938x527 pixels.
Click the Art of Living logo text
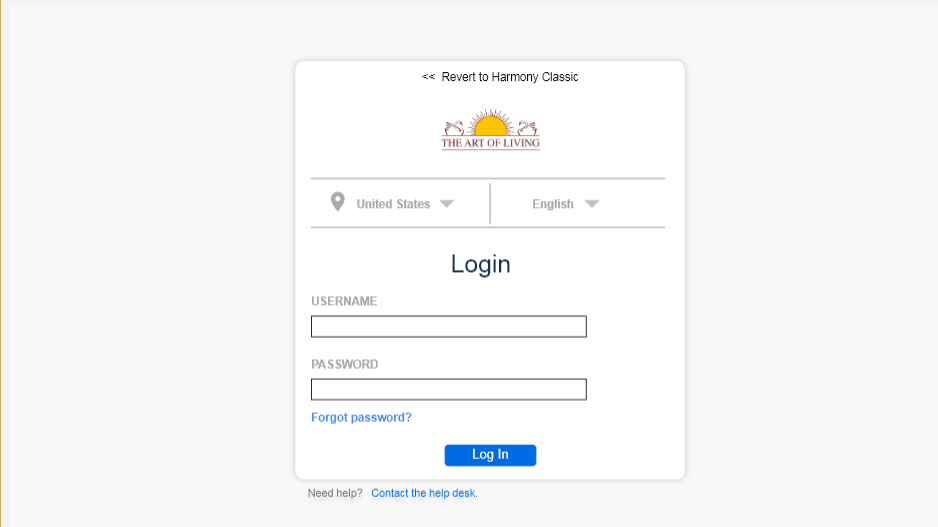(x=491, y=143)
